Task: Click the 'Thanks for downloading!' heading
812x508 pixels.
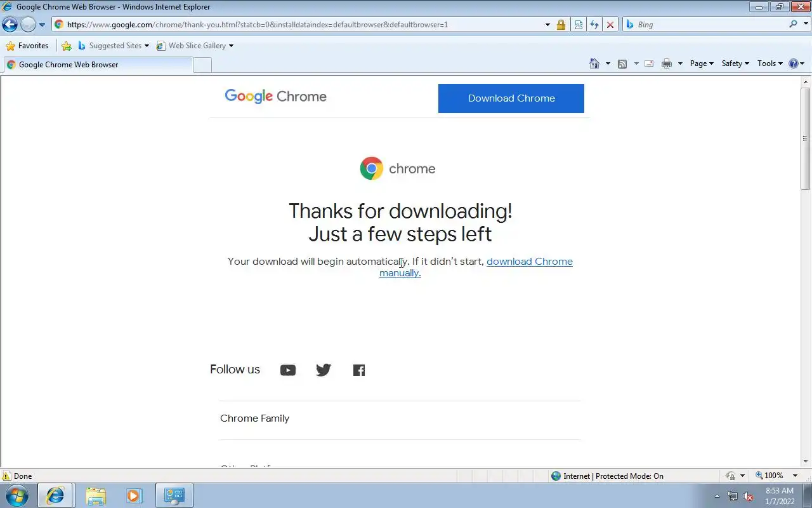Action: [x=400, y=211]
